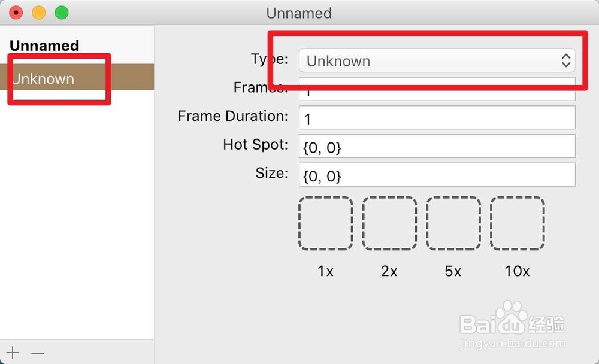Click the Frame Duration label
Image resolution: width=599 pixels, height=364 pixels.
(x=233, y=116)
